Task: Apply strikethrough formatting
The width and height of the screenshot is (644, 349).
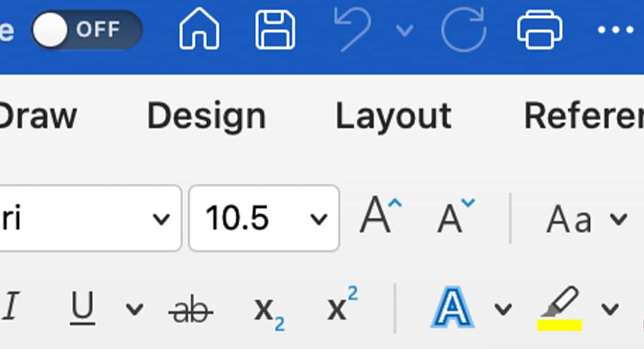Action: click(x=191, y=307)
